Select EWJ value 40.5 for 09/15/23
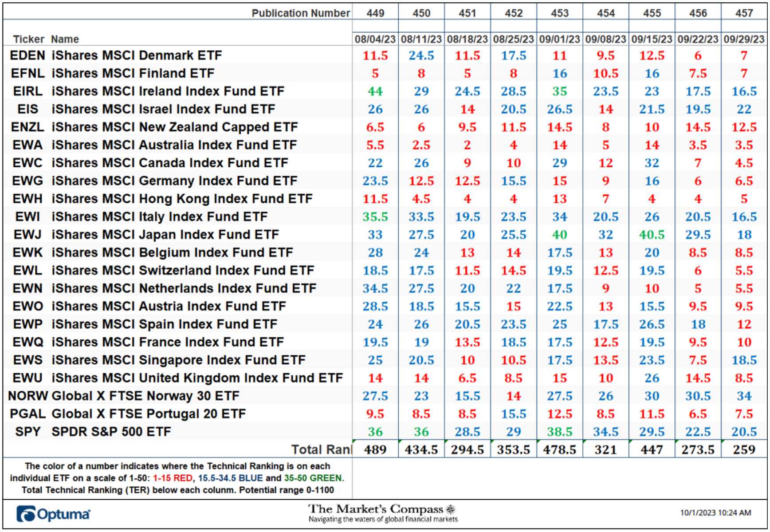This screenshot has height=532, width=770. pyautogui.click(x=652, y=235)
